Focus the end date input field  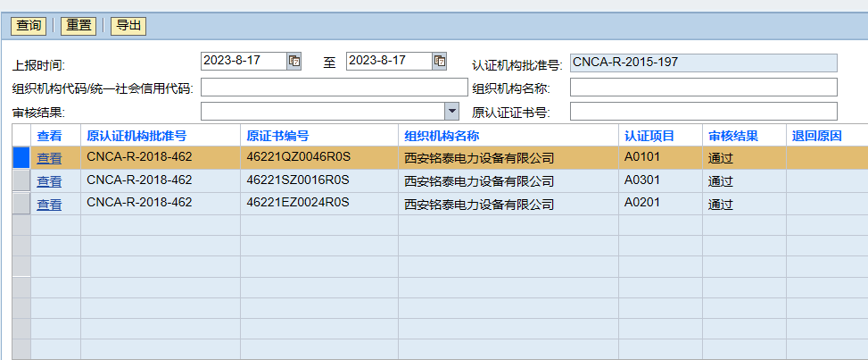pos(389,61)
